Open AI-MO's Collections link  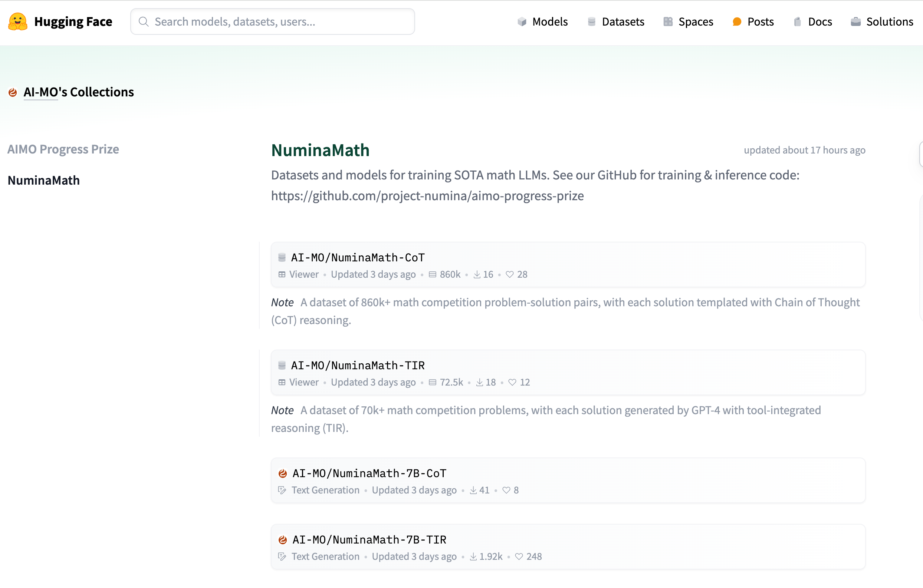79,92
